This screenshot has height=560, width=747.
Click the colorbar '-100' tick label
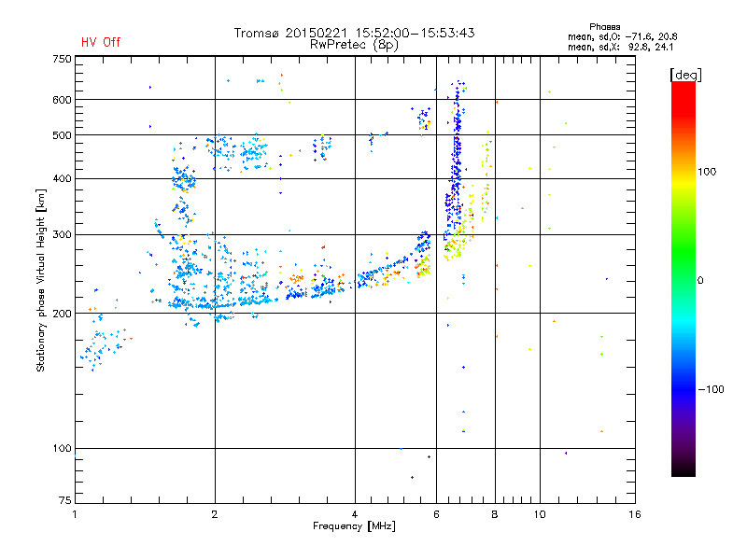tap(711, 389)
